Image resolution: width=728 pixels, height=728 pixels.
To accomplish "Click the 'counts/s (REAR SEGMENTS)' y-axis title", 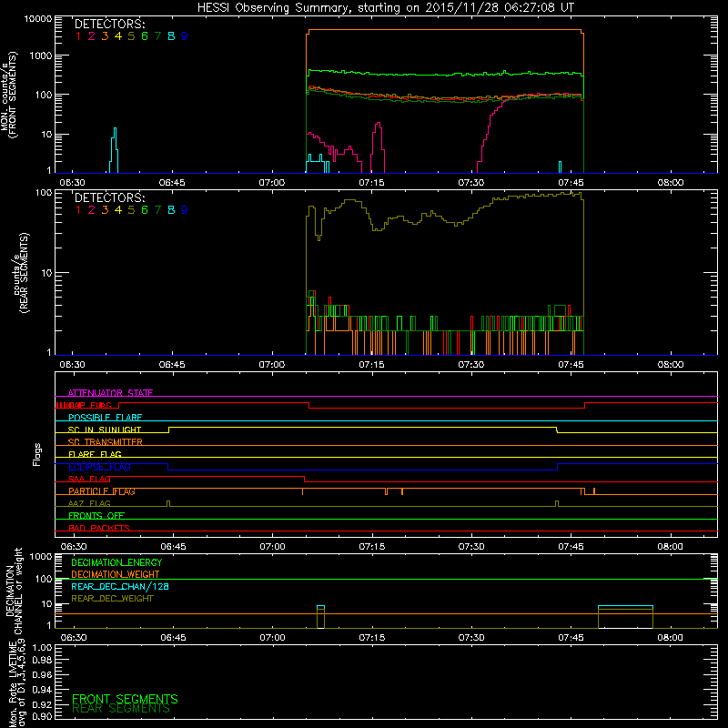I will 20,272.
